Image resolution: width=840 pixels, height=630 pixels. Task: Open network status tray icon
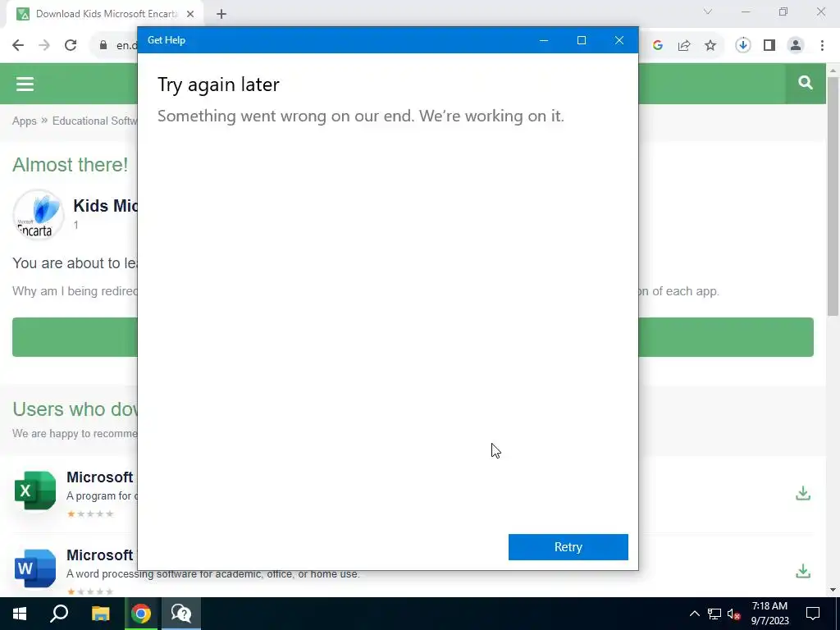(714, 614)
